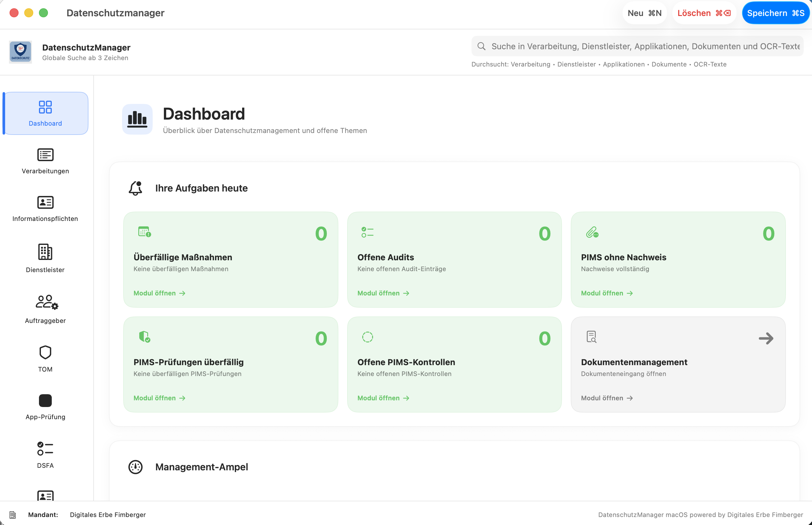Open the Dienstleister building icon
The image size is (812, 525).
pyautogui.click(x=45, y=252)
